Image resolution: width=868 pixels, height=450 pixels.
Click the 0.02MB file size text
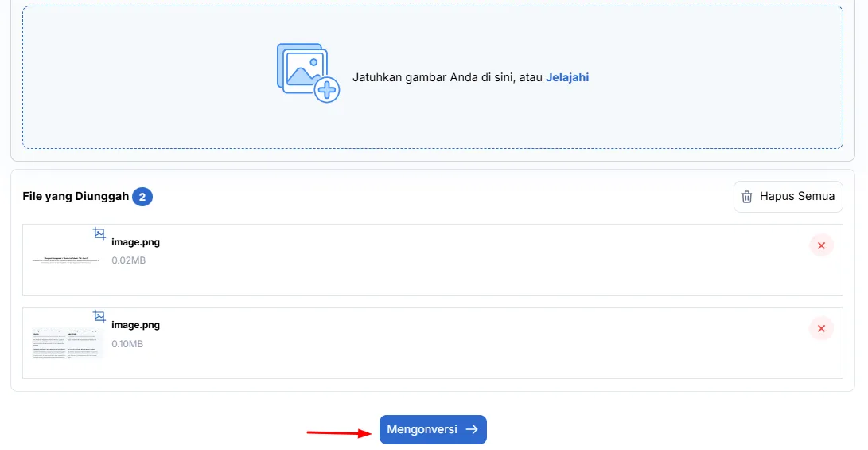tap(128, 260)
